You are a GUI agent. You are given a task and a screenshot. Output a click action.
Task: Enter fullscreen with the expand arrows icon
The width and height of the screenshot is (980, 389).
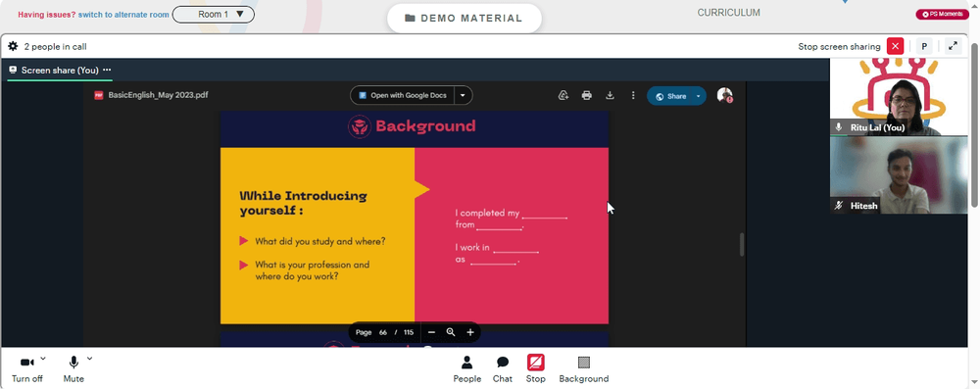pyautogui.click(x=953, y=46)
